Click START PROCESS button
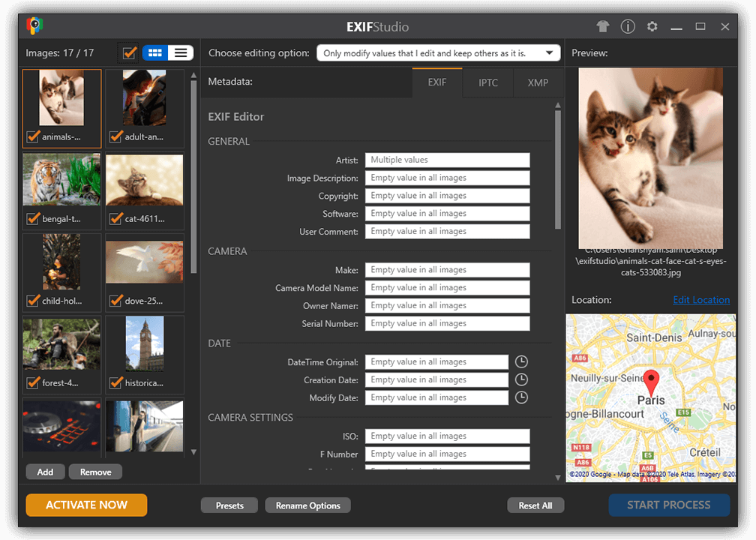 tap(669, 505)
